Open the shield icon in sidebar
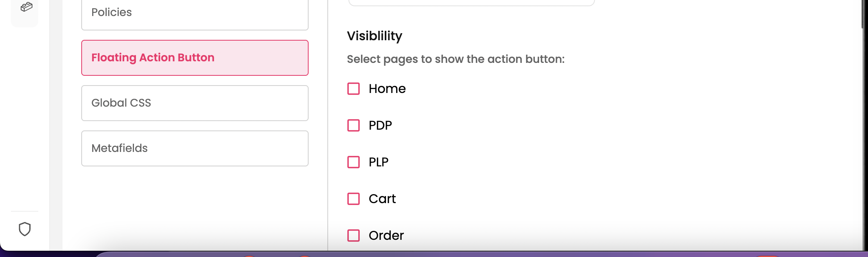Screen dimensions: 868x257 pos(25,229)
